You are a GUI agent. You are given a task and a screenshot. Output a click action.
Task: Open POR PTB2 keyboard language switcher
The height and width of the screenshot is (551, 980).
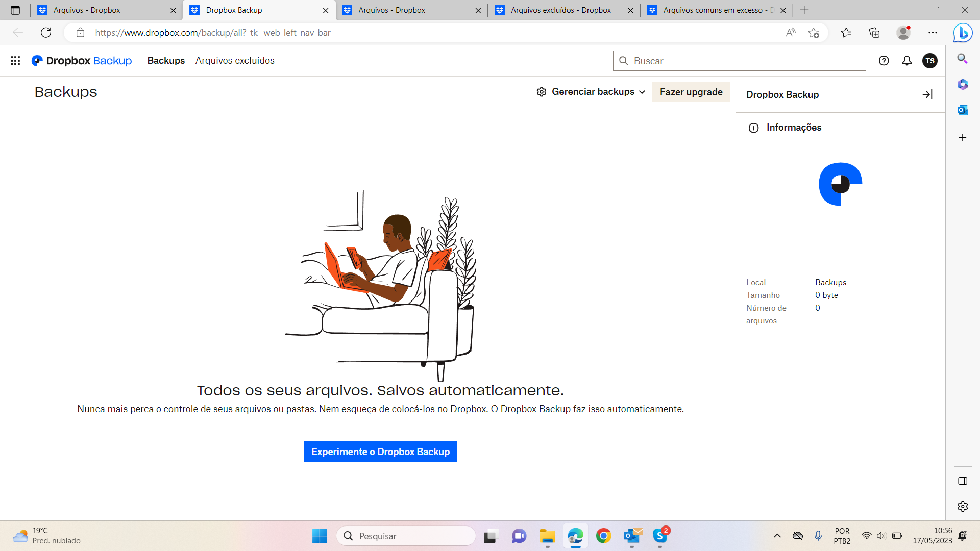(x=842, y=536)
